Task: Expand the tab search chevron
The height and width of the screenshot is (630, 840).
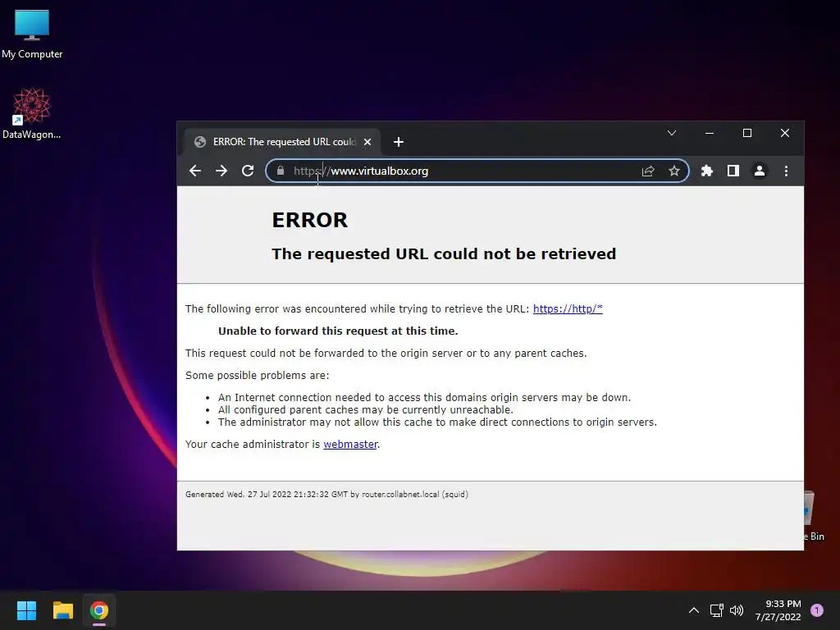Action: (x=672, y=133)
